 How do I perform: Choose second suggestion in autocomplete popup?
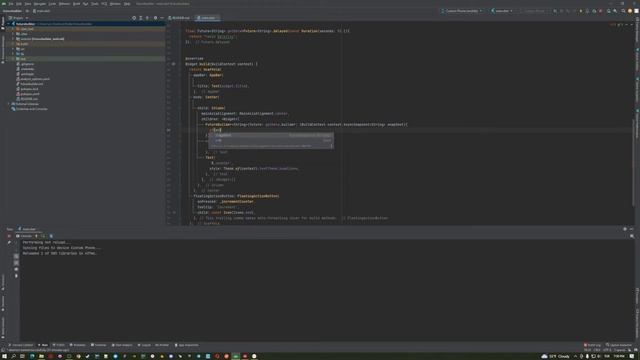click(x=271, y=140)
